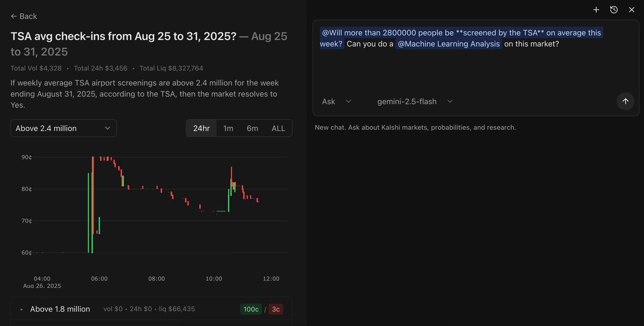Click the Machine Learning Analysis mention tag
This screenshot has height=326, width=644.
click(x=449, y=44)
